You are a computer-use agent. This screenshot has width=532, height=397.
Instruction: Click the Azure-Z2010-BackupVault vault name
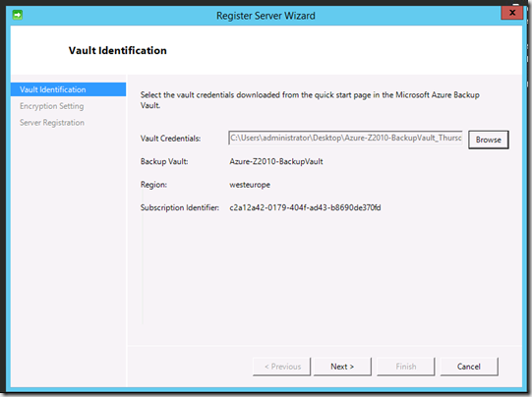[276, 162]
